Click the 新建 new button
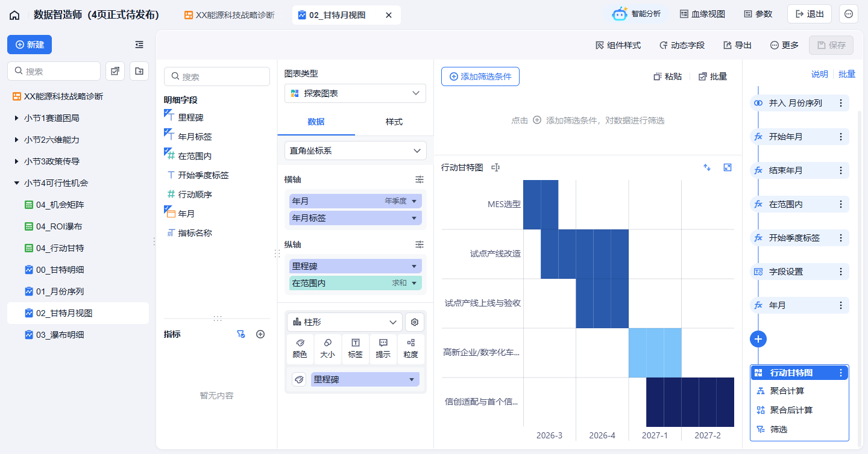 30,45
